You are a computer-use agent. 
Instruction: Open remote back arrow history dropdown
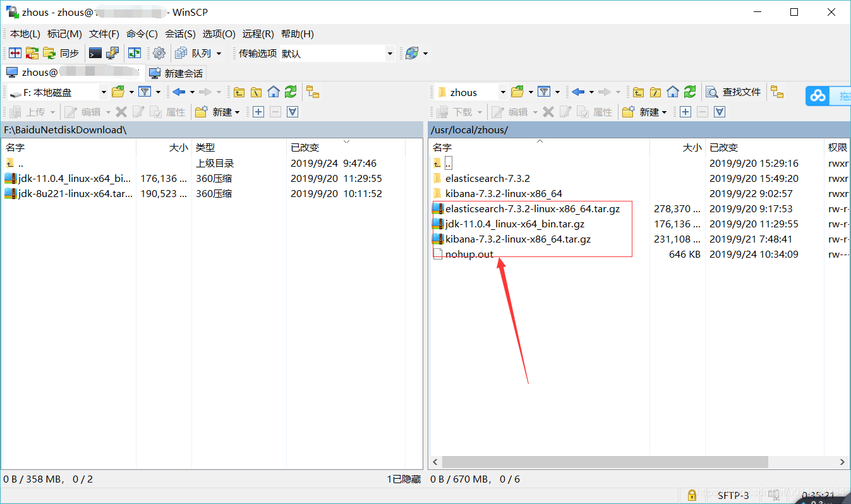(x=591, y=92)
